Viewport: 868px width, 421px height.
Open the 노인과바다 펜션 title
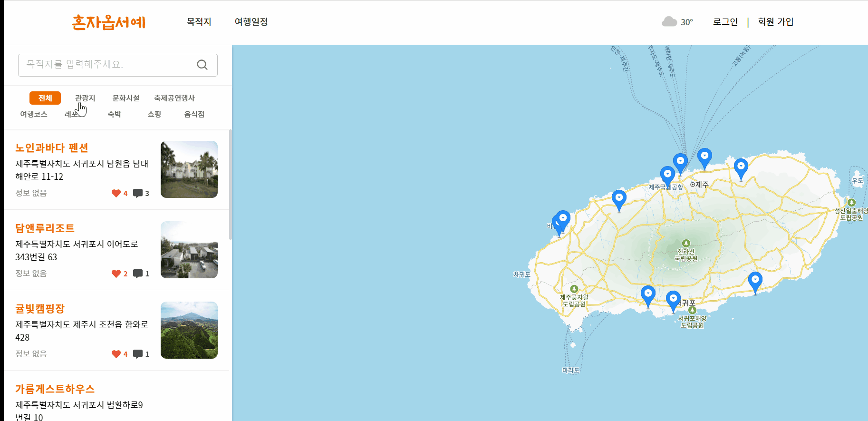pos(52,148)
